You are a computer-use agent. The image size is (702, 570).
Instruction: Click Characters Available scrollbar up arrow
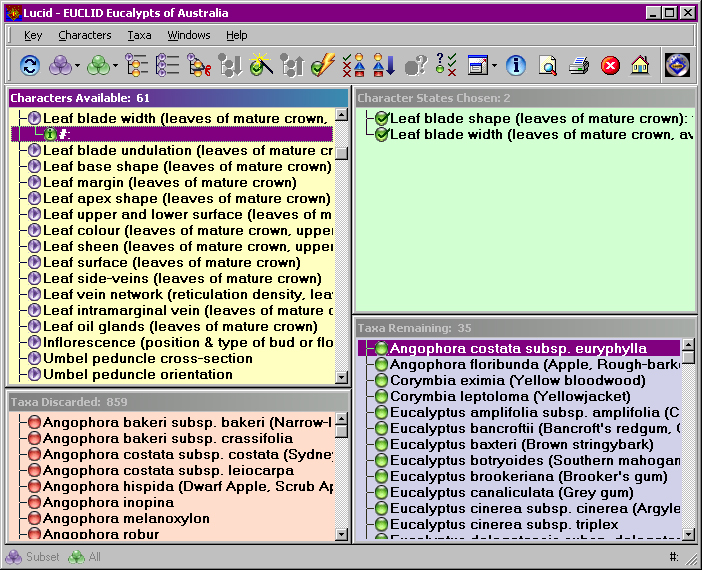click(342, 115)
